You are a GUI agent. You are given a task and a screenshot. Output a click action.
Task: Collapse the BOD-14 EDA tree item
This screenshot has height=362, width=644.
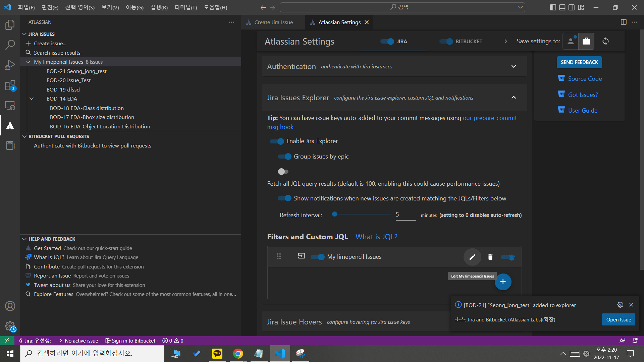(x=32, y=99)
